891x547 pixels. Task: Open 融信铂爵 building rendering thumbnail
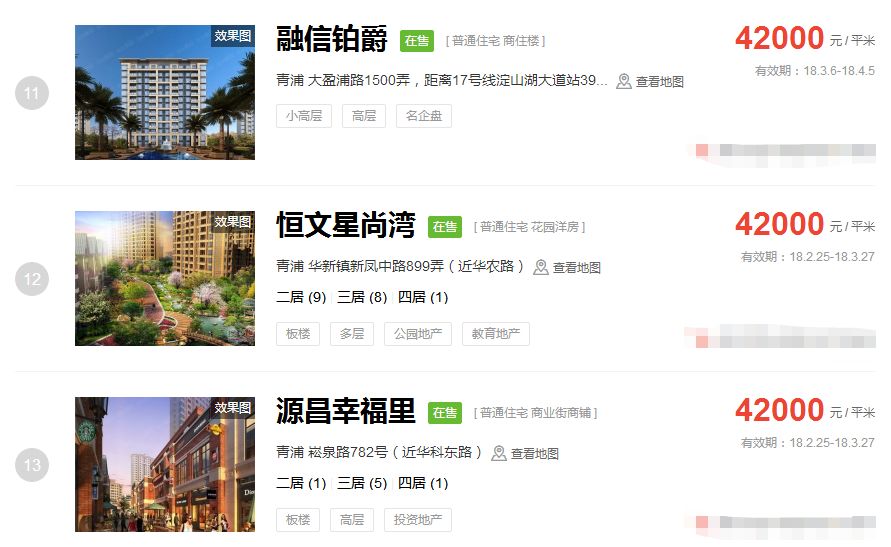point(165,92)
